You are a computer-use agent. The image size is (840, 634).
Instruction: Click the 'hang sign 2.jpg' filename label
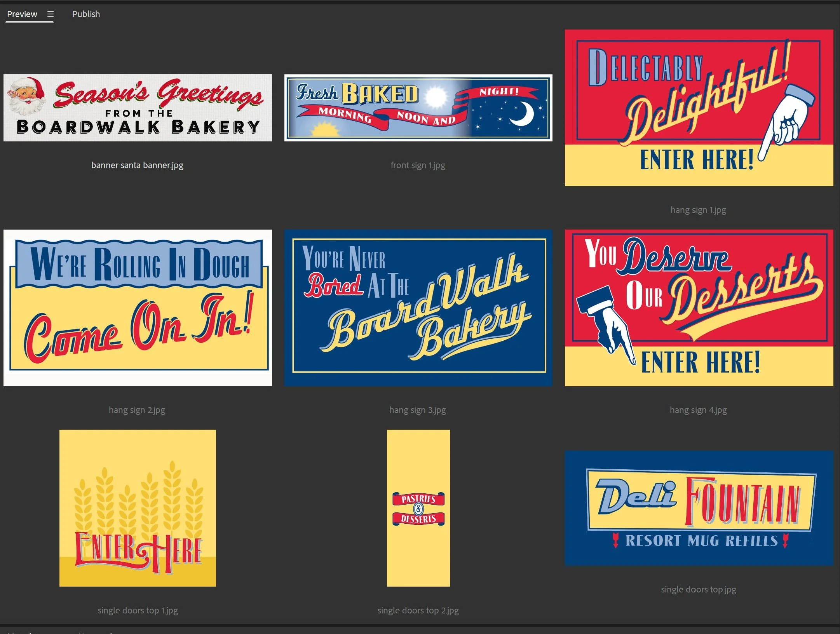tap(137, 410)
